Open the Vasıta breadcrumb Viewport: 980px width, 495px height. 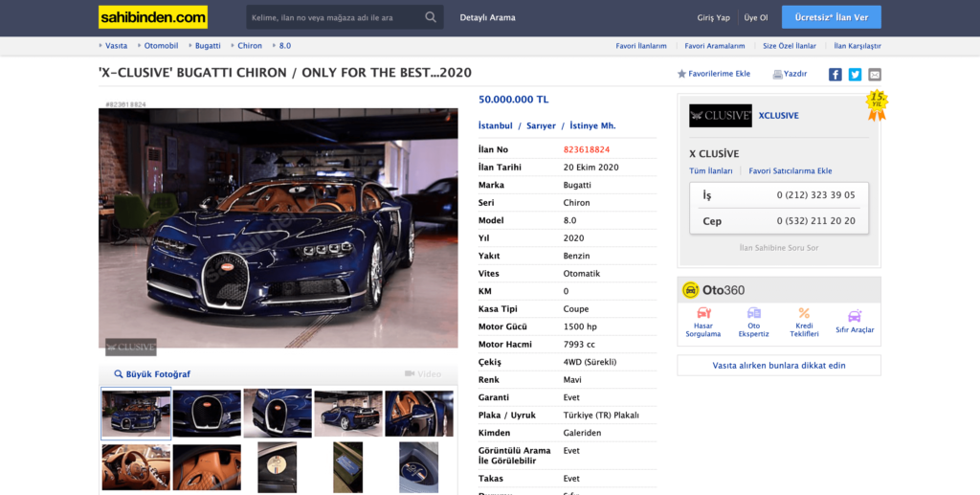coord(116,46)
